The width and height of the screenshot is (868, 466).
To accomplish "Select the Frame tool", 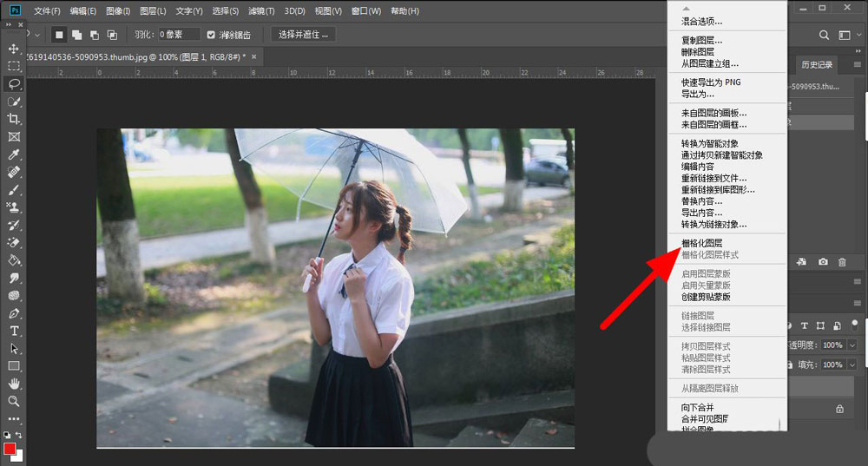I will pos(14,137).
